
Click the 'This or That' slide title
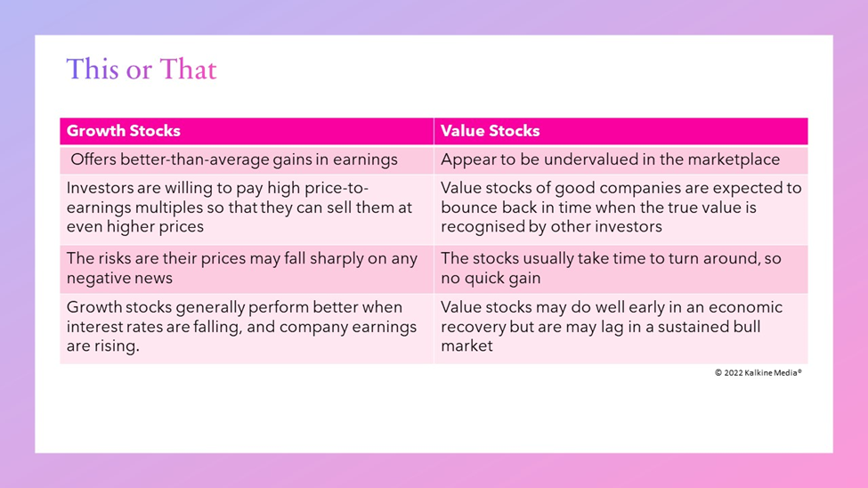(142, 69)
